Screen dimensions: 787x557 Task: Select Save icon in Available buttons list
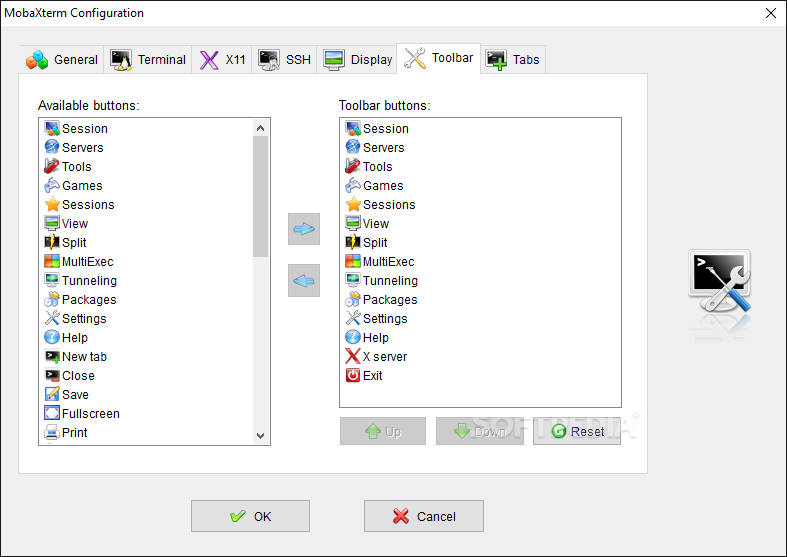(x=52, y=394)
